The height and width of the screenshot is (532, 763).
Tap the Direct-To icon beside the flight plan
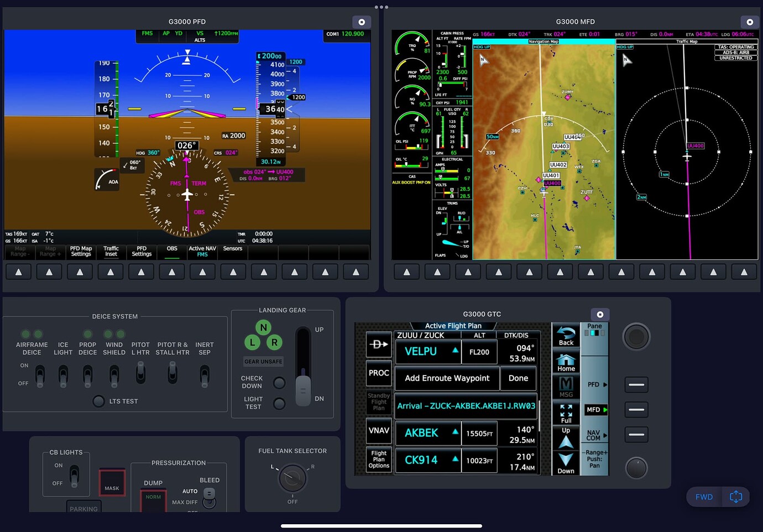coord(378,344)
